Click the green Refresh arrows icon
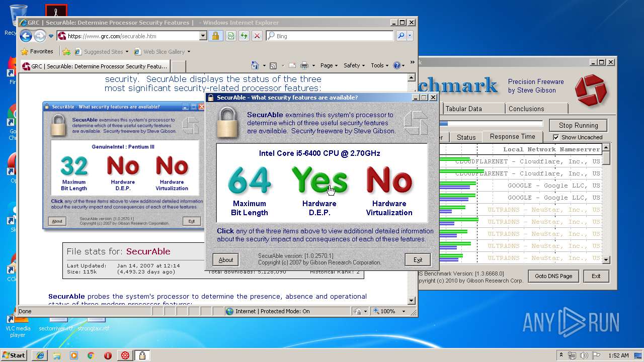 coord(244,36)
